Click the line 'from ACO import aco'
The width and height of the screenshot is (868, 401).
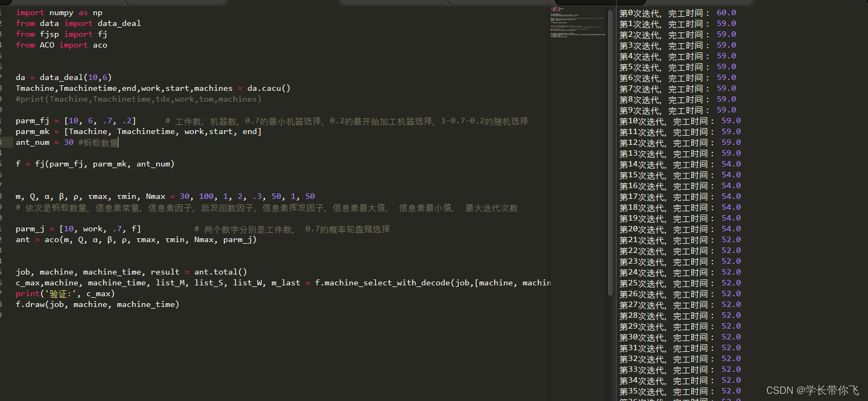(x=62, y=45)
